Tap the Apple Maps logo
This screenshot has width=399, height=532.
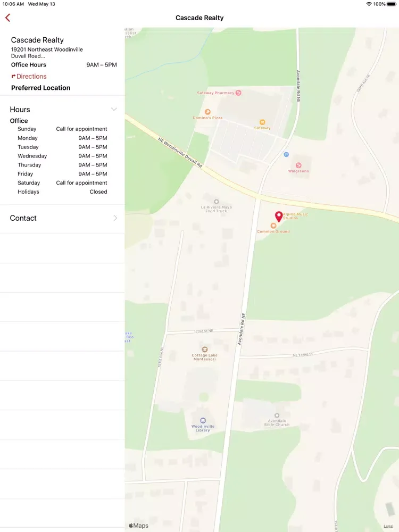(x=138, y=526)
